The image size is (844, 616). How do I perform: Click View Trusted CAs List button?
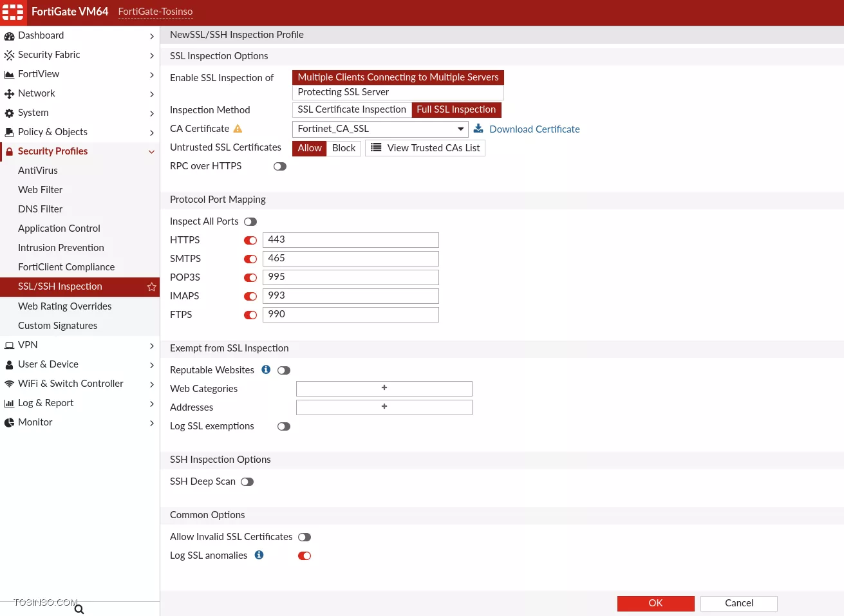[425, 148]
